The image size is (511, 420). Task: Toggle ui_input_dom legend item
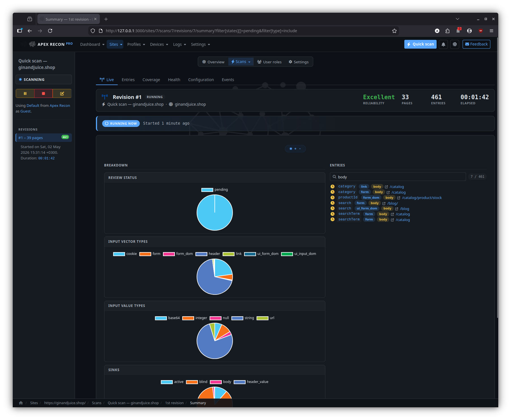pos(299,254)
